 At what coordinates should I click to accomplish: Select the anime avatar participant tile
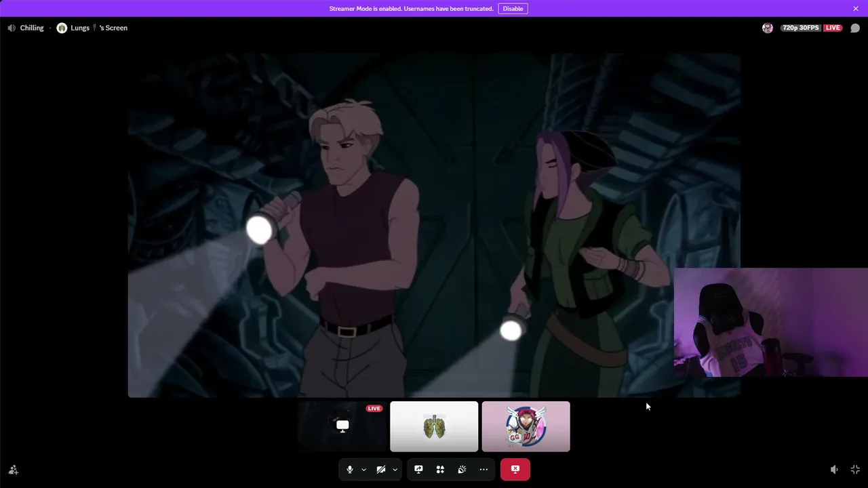pos(526,426)
